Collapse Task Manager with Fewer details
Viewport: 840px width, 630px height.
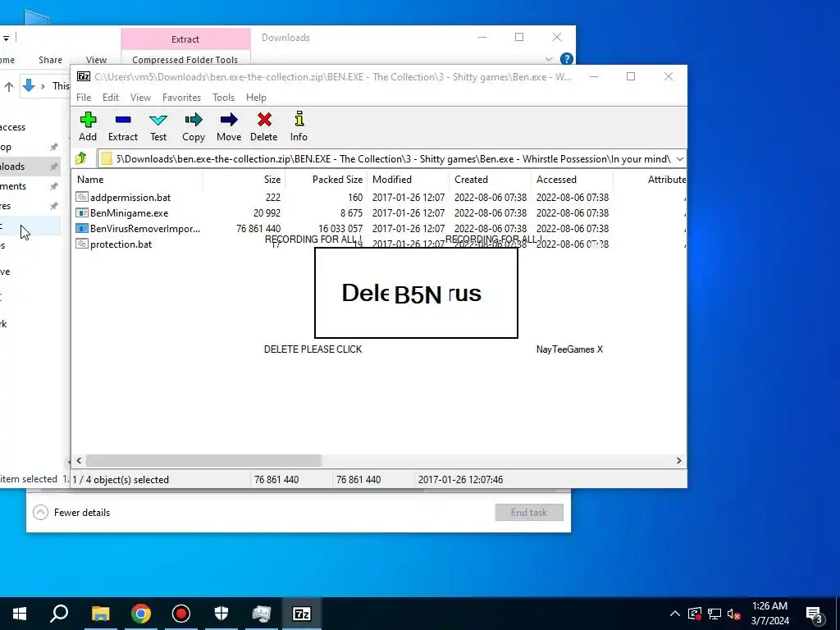tap(71, 513)
